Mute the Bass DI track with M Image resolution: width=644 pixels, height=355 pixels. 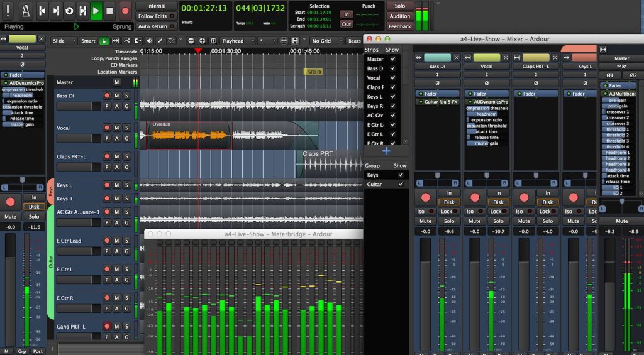click(116, 96)
